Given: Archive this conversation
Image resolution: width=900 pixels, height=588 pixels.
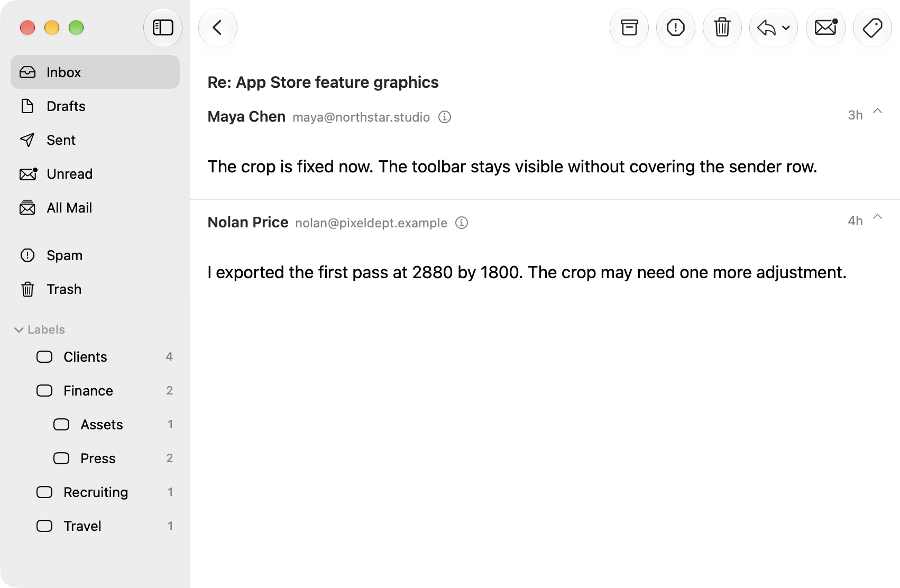Looking at the screenshot, I should coord(629,27).
